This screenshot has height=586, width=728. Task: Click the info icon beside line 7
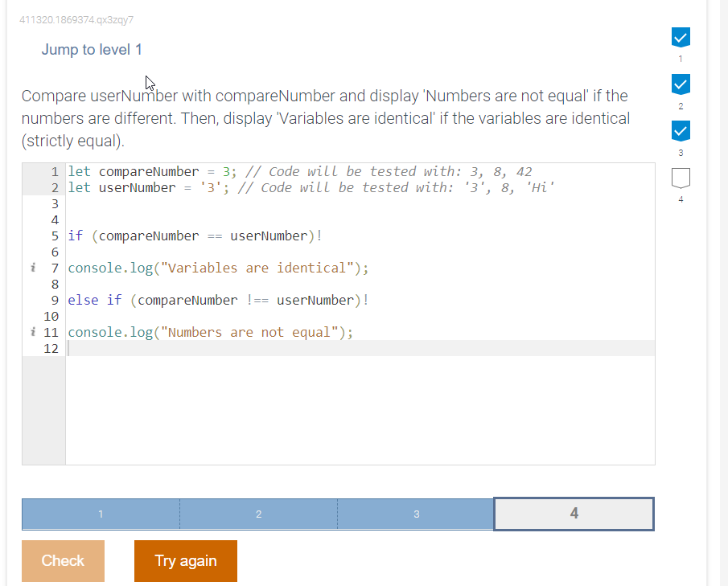[33, 266]
